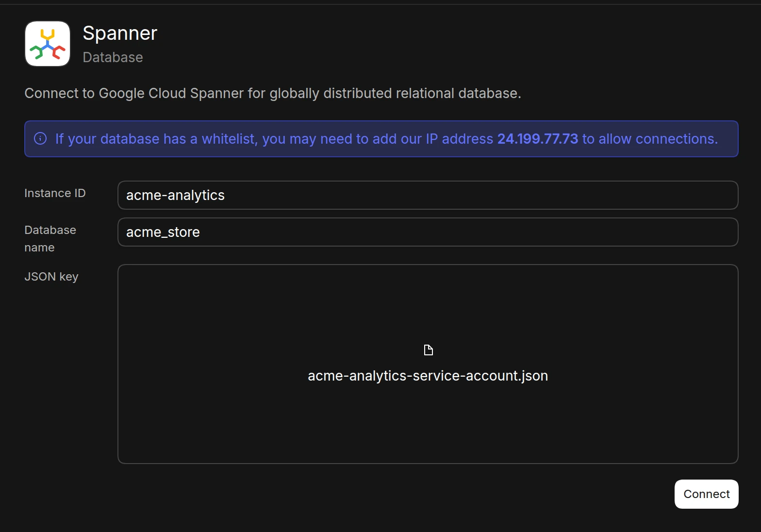The width and height of the screenshot is (761, 532).
Task: Click the JSON key label
Action: click(x=51, y=277)
